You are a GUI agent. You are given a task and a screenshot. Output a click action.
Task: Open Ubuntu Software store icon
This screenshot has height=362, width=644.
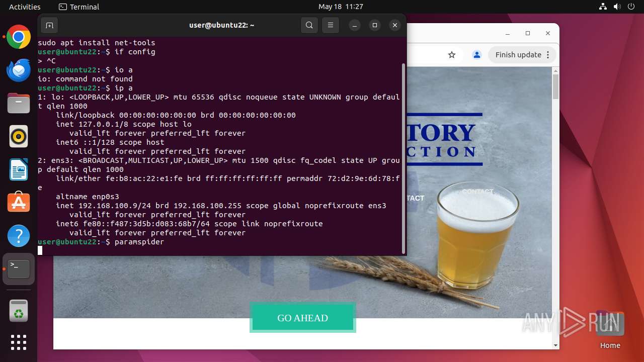[19, 203]
